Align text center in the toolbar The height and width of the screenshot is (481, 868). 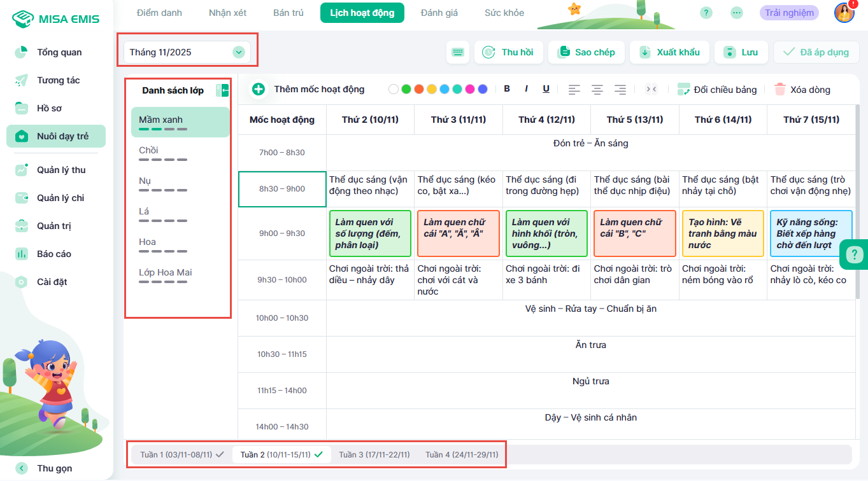[597, 90]
